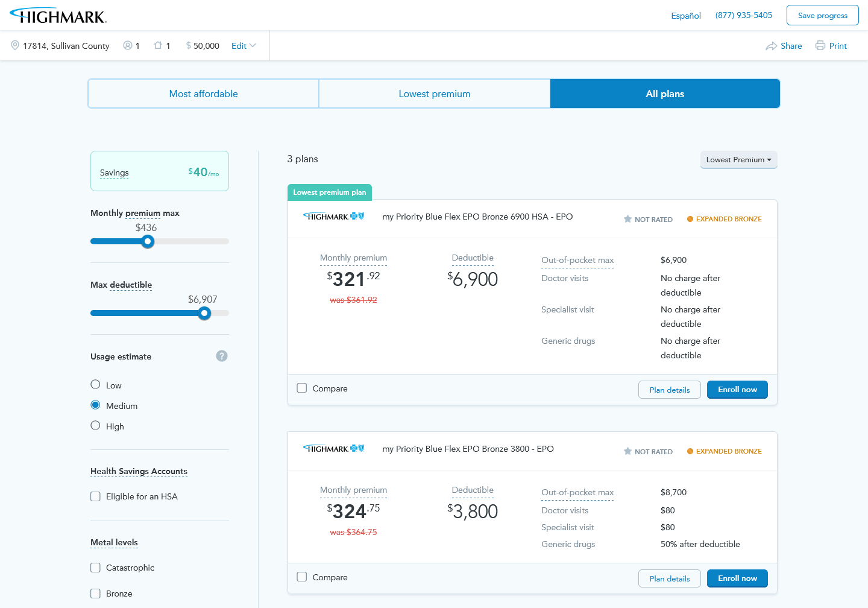868x608 pixels.
Task: Click the "$8,700" out-of-pocket max value
Action: tap(673, 492)
